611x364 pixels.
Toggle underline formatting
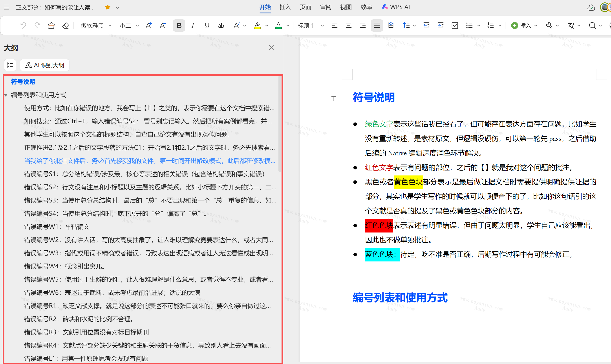(x=207, y=25)
